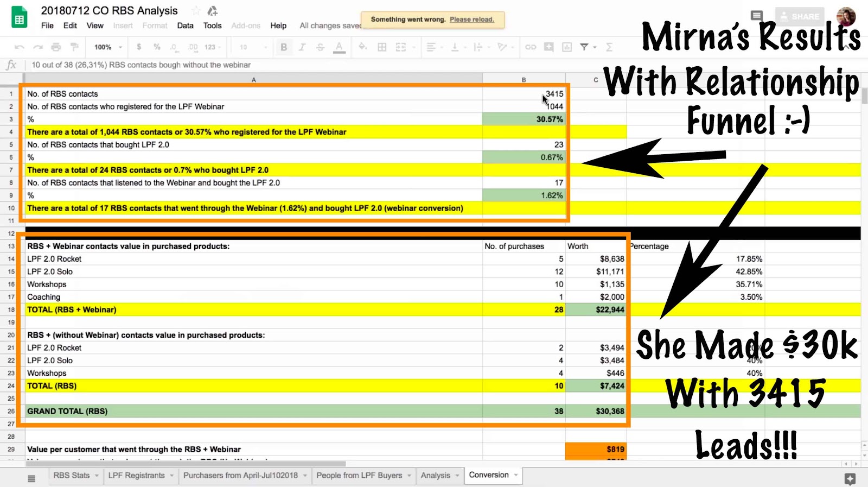
Task: Open the Data menu
Action: tap(185, 26)
